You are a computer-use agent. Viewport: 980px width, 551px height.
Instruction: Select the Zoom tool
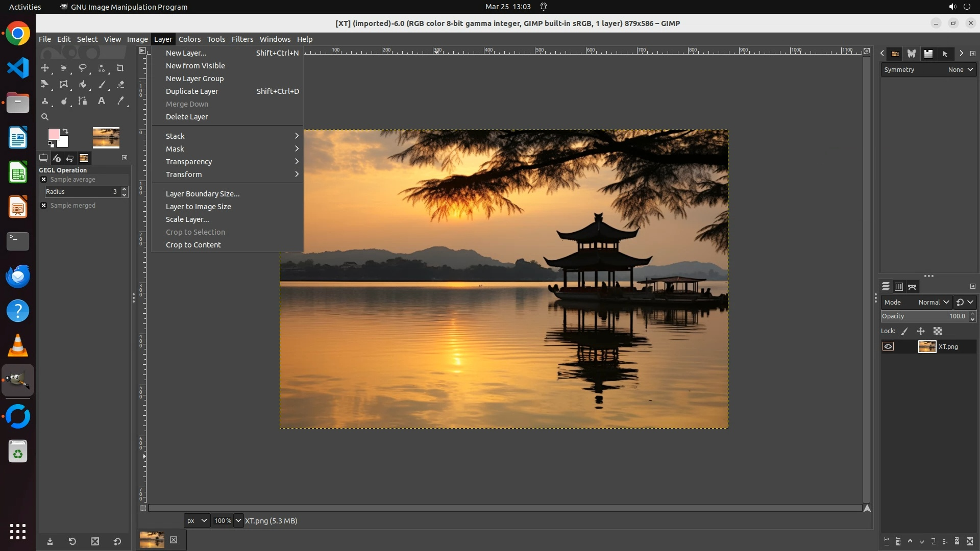coord(45,117)
